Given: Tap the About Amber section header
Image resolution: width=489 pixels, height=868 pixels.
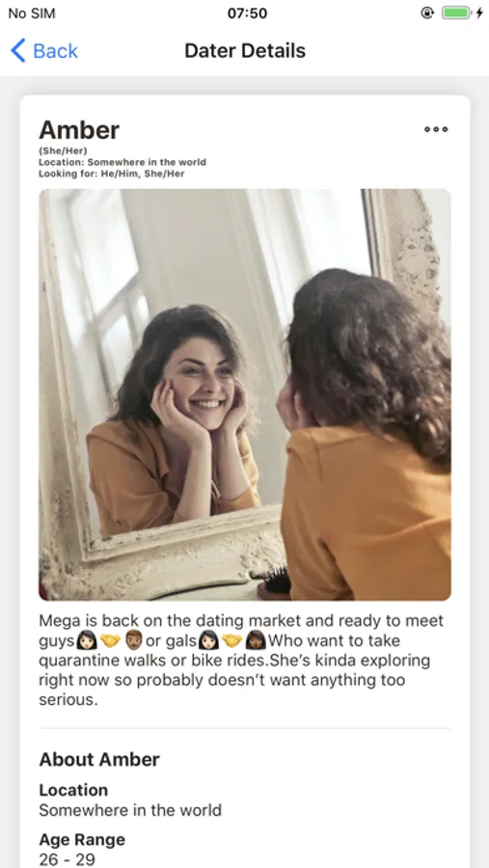Looking at the screenshot, I should click(x=99, y=760).
